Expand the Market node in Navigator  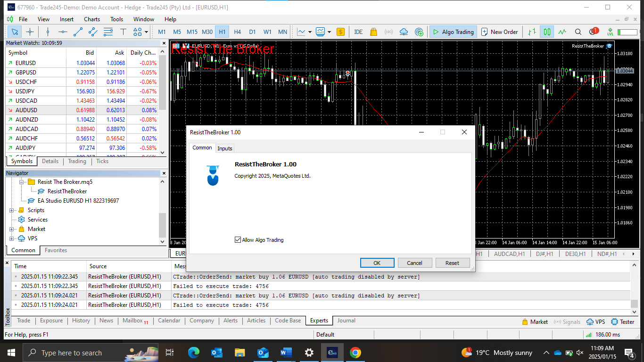click(x=12, y=229)
